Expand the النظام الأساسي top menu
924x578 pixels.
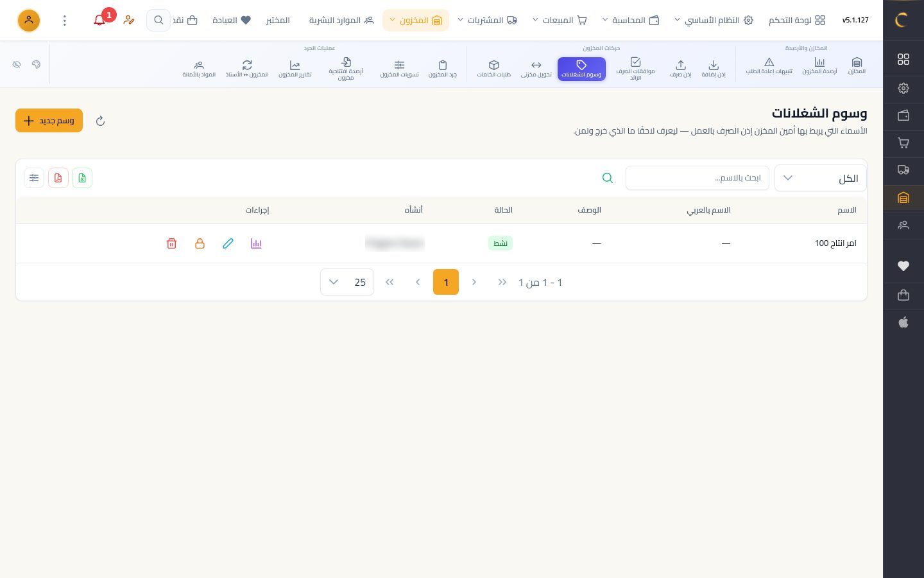pos(714,21)
